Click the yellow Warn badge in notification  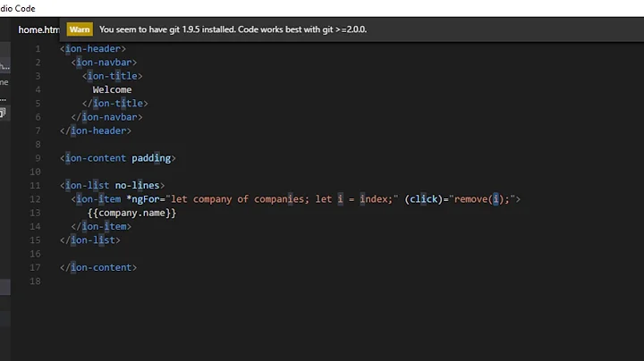coord(80,29)
